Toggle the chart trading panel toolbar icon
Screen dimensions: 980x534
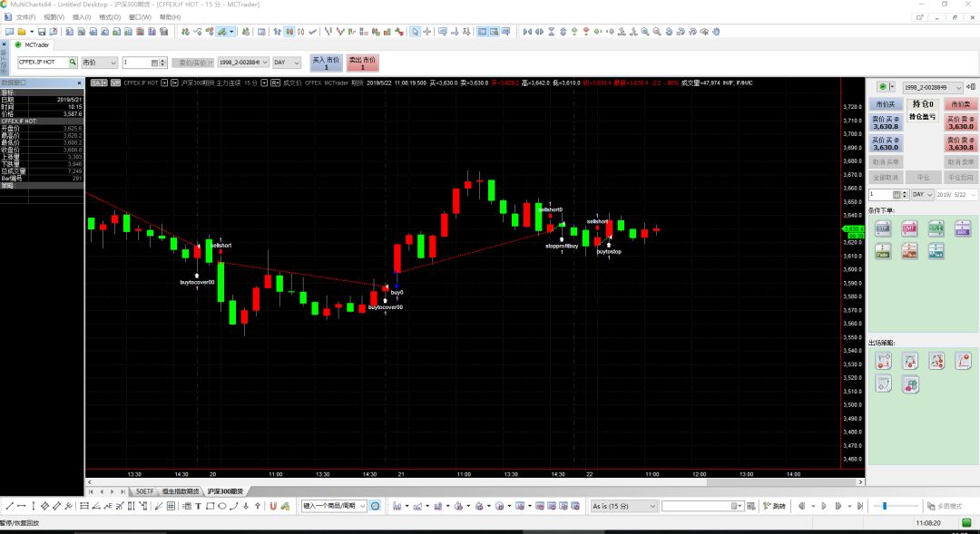[x=495, y=31]
